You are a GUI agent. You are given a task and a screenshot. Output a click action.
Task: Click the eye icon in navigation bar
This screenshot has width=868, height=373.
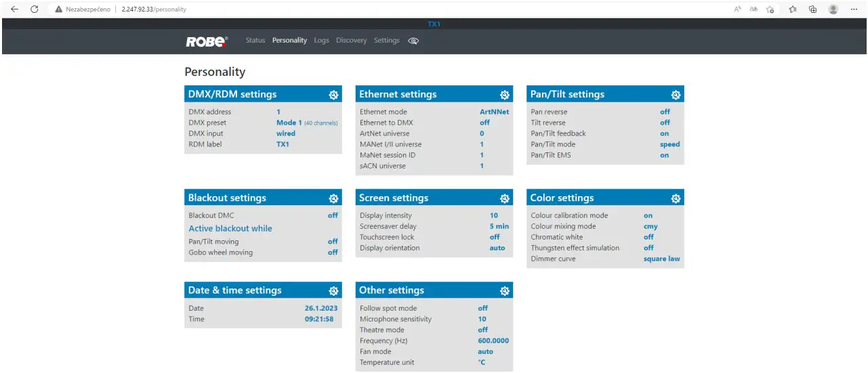pos(413,41)
